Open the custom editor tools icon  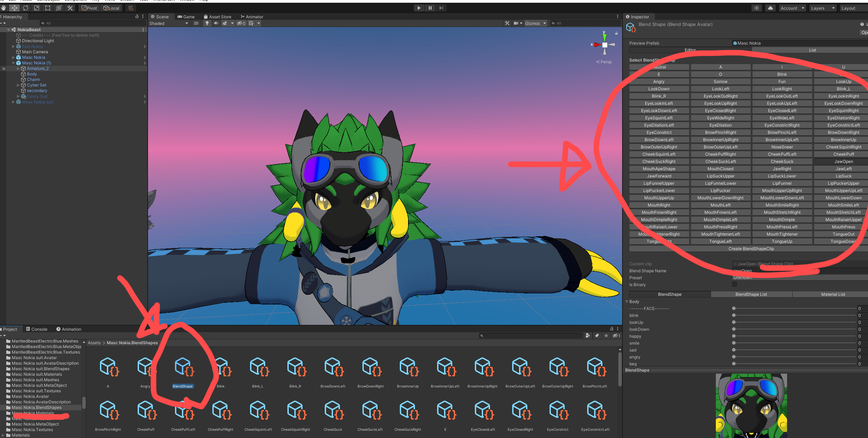pyautogui.click(x=70, y=8)
